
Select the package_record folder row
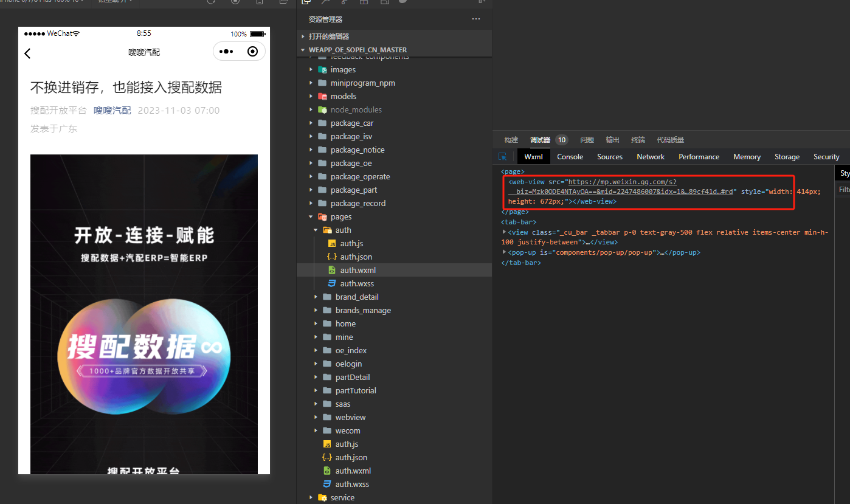pyautogui.click(x=394, y=204)
